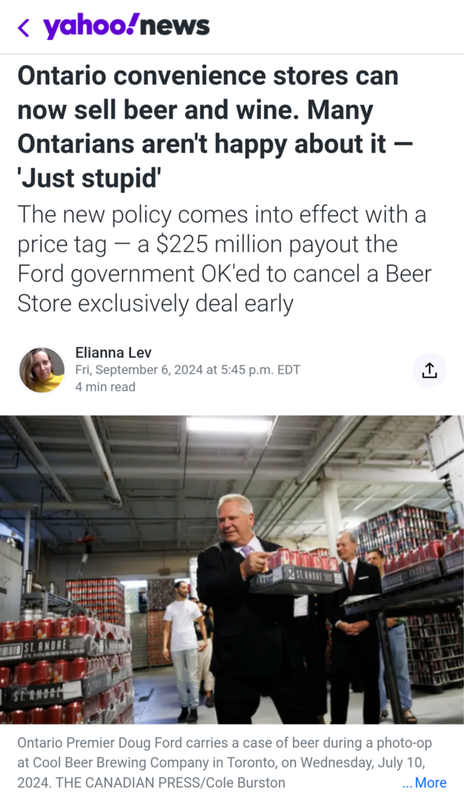Open the purple yahoo! logo word
This screenshot has width=464, height=800.
click(91, 26)
